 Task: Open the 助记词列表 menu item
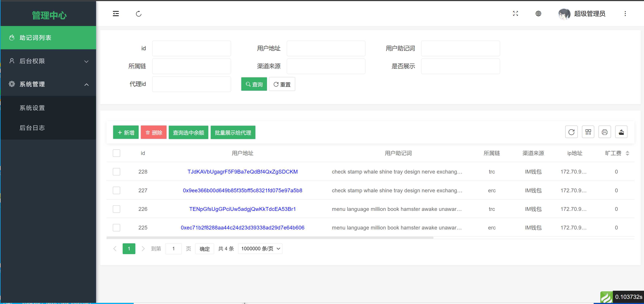click(48, 38)
